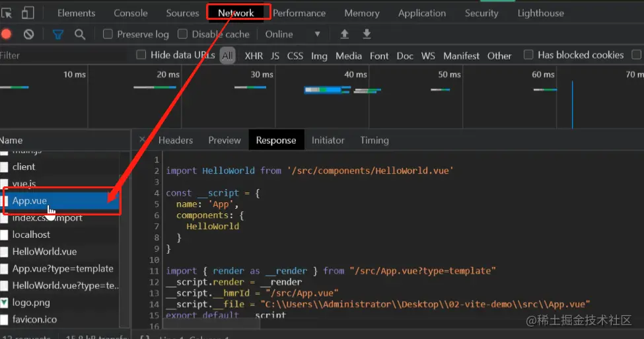Toggle the filter funnel icon
The image size is (644, 339).
click(x=58, y=34)
